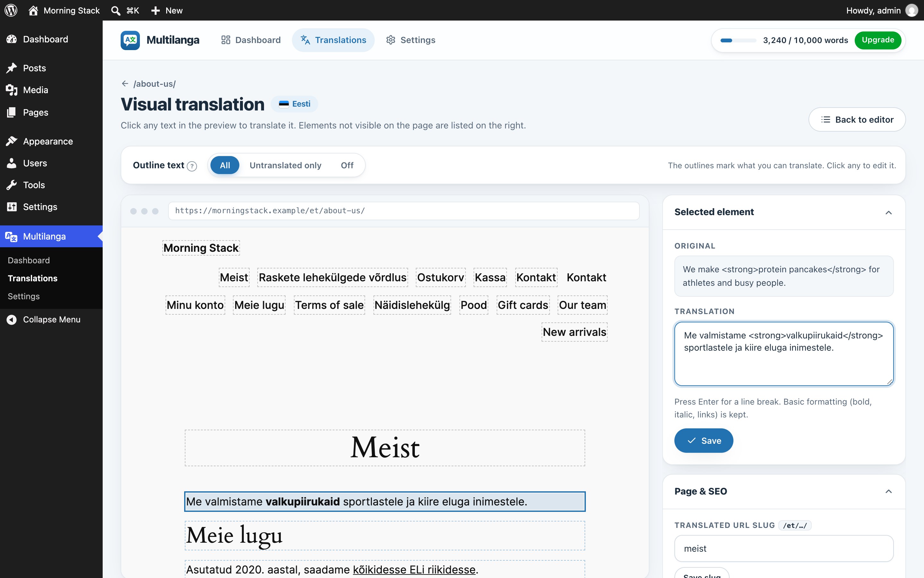Click the Media icon in sidebar

click(x=12, y=90)
